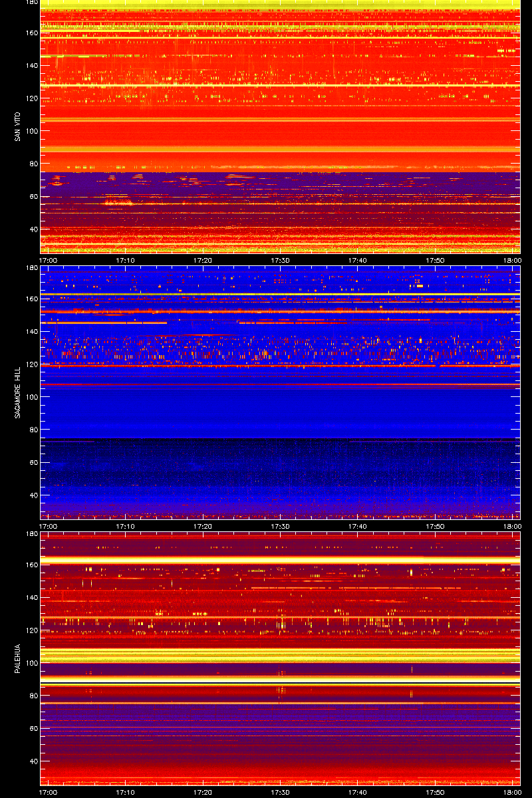This screenshot has width=532, height=798.
Task: Select 18:00 tick under San Vito spectrogram
Action: pyautogui.click(x=511, y=261)
